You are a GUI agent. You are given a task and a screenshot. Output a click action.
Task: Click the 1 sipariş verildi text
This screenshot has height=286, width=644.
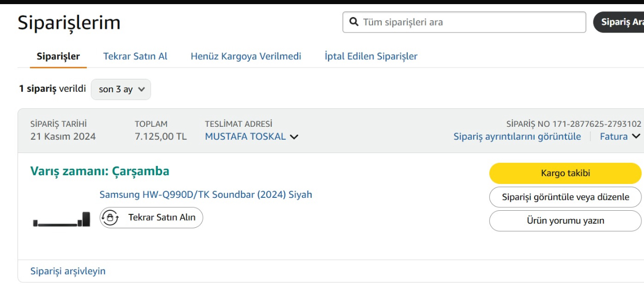tap(53, 89)
